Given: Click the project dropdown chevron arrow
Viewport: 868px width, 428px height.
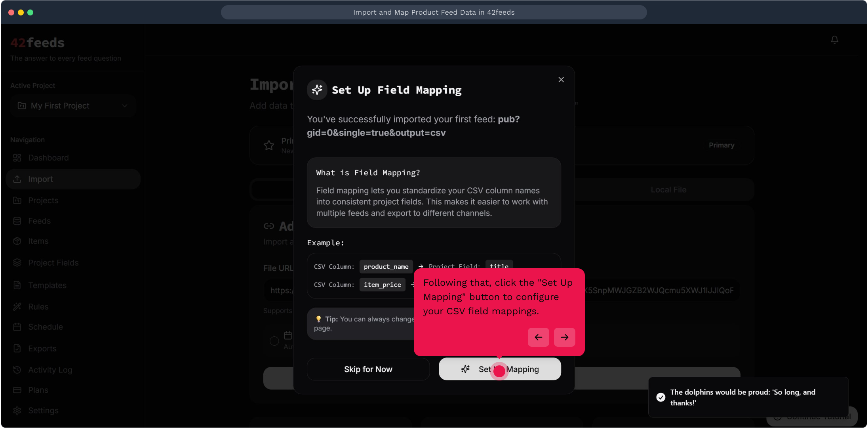Looking at the screenshot, I should coord(125,106).
